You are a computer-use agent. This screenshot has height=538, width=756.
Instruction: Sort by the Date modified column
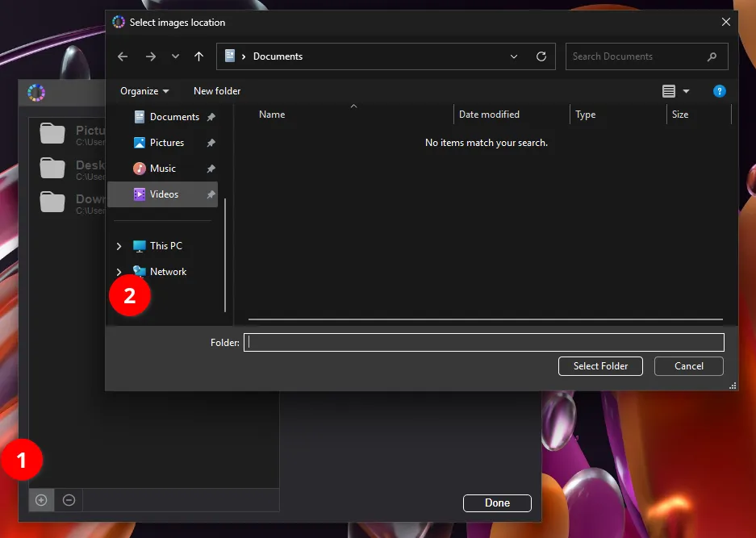coord(489,115)
